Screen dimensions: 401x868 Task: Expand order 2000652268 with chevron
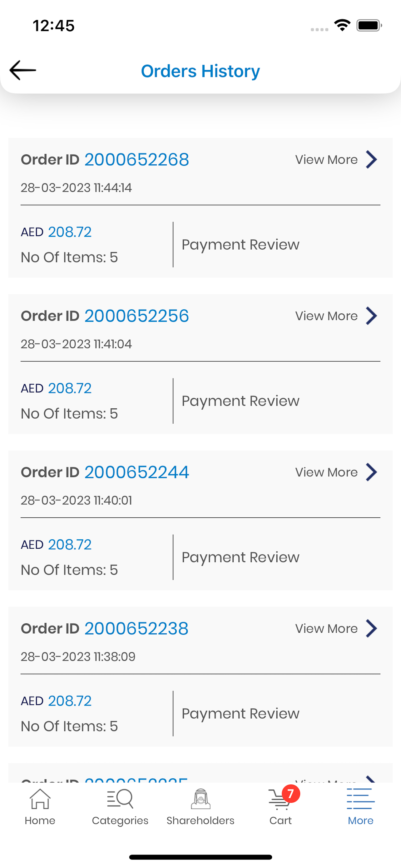point(371,159)
